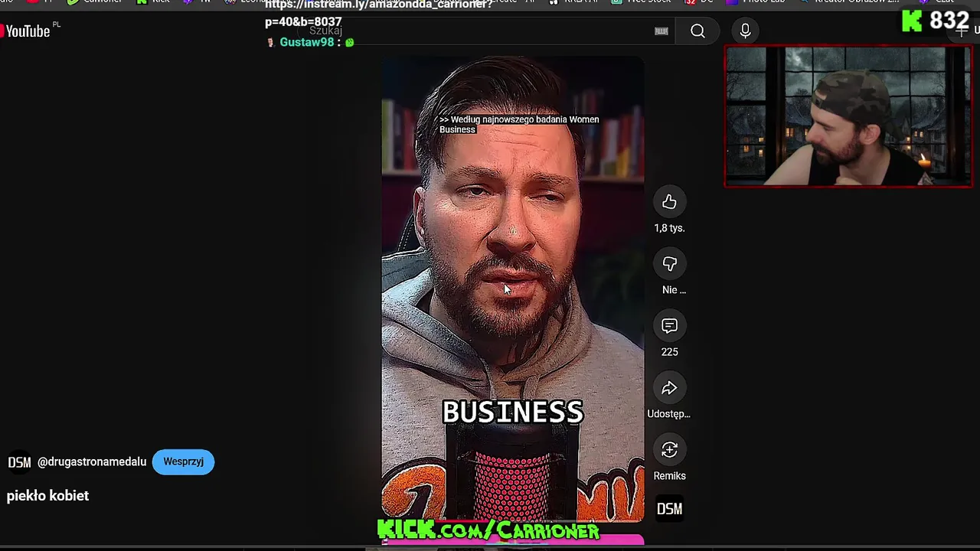The image size is (980, 551).
Task: Visit the @drugastronamedalu channel link
Action: 92,461
